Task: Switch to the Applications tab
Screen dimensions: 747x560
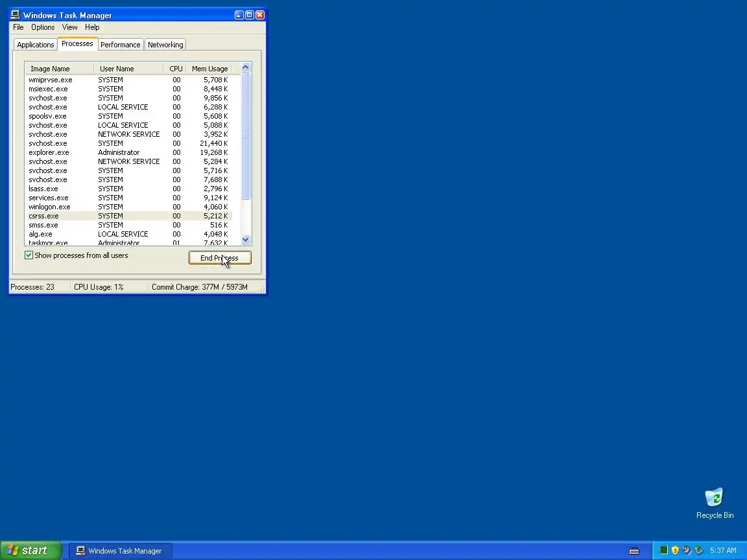Action: pyautogui.click(x=35, y=45)
